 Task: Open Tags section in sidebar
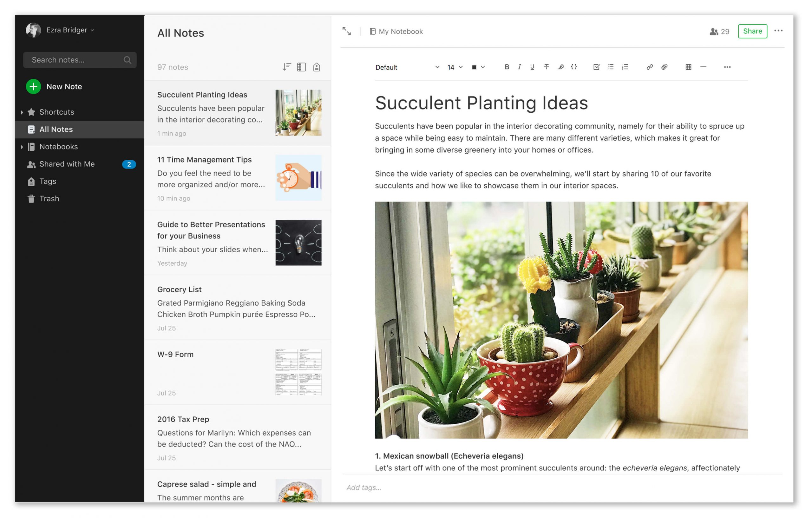tap(48, 181)
